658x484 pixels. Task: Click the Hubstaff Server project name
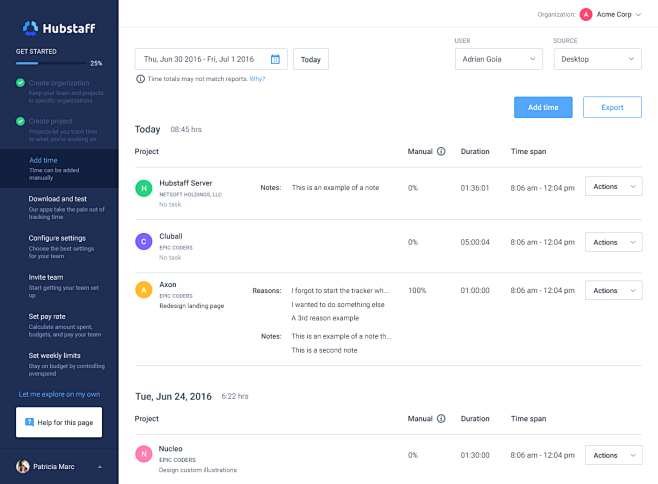(x=185, y=183)
